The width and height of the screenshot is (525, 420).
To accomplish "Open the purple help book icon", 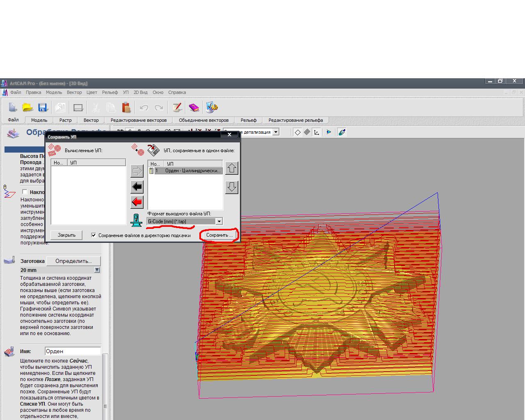I will (194, 107).
